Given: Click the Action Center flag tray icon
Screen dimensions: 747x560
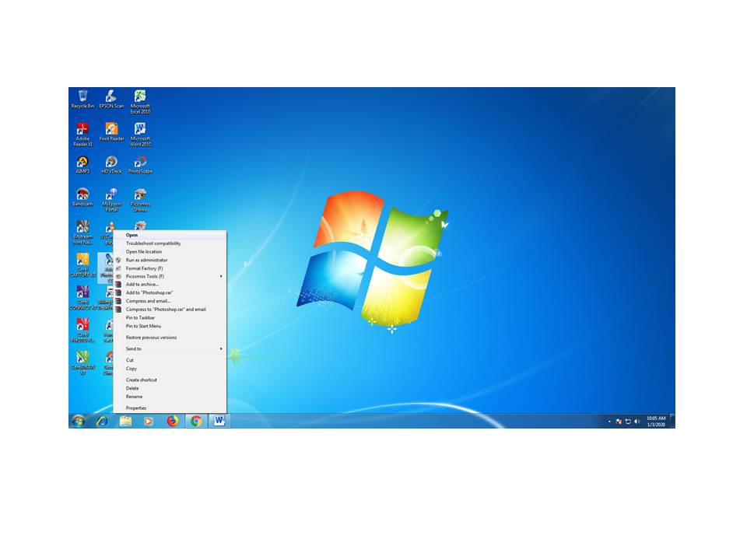Looking at the screenshot, I should tap(619, 422).
